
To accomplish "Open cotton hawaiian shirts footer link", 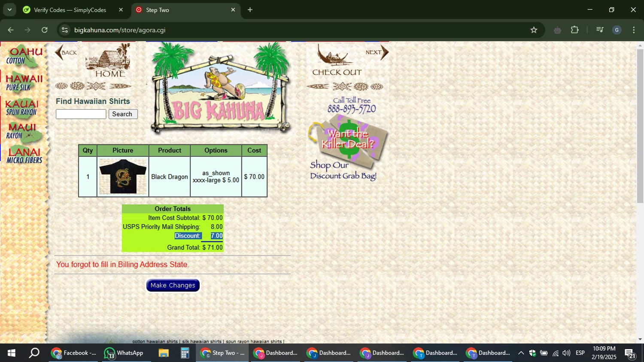I will pyautogui.click(x=155, y=341).
